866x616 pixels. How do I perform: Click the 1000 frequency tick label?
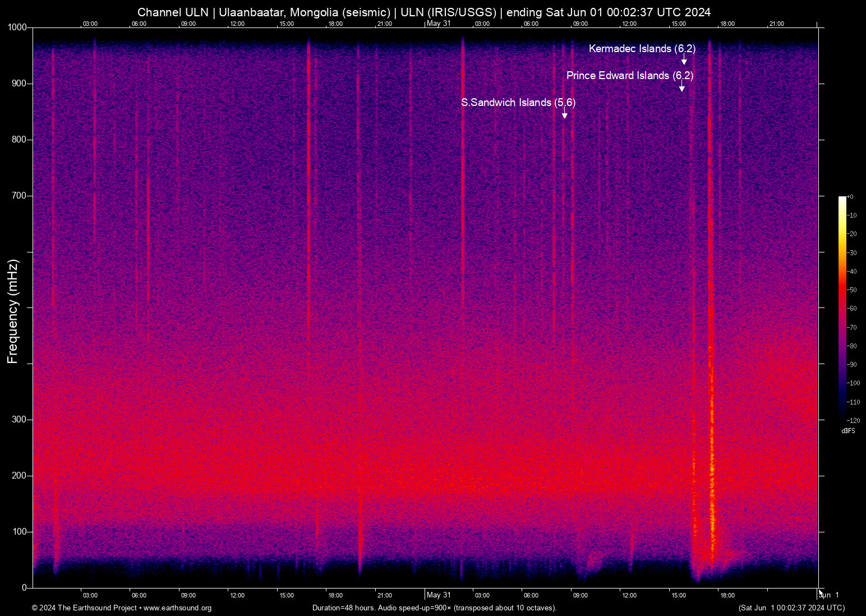(17, 27)
